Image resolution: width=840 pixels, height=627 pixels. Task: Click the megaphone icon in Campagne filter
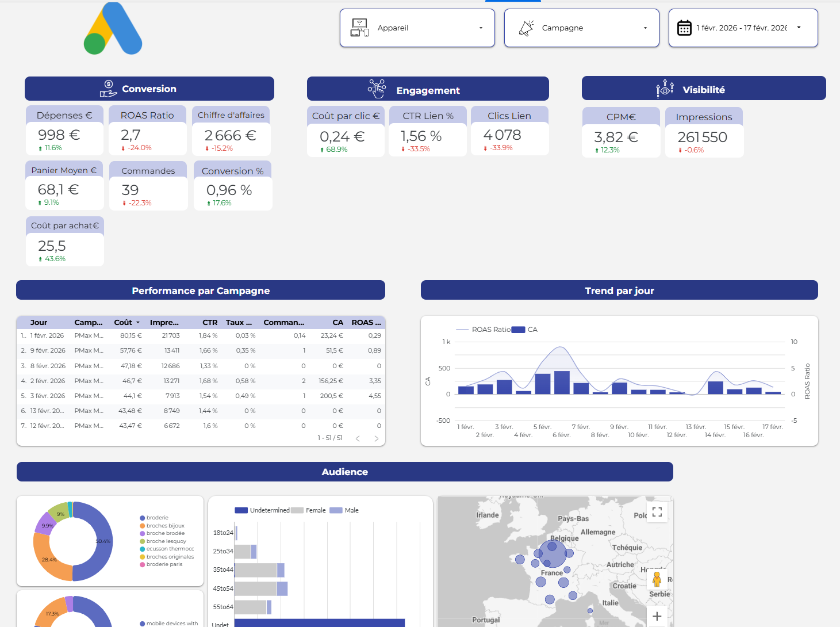[x=526, y=28]
